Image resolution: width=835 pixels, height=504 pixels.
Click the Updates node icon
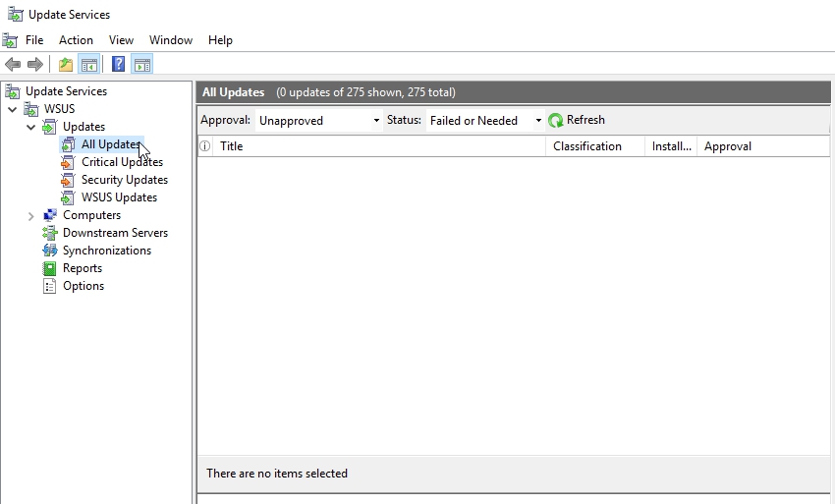click(49, 127)
